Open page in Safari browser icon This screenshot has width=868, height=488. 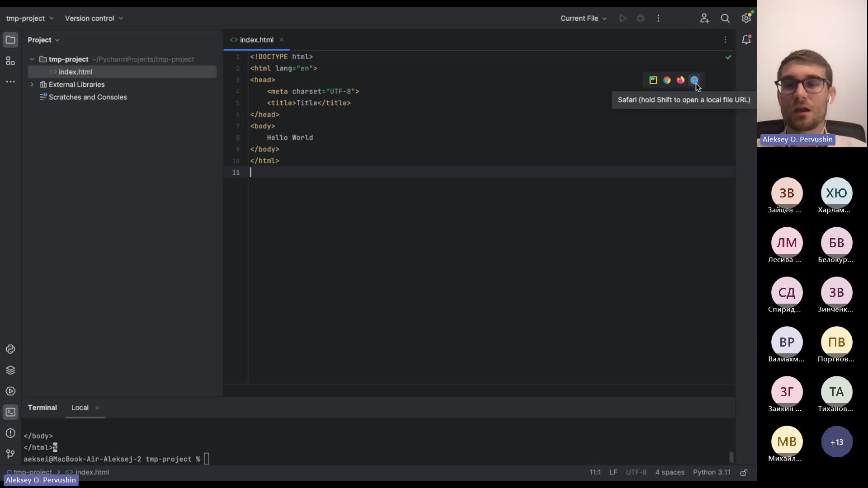tap(694, 80)
